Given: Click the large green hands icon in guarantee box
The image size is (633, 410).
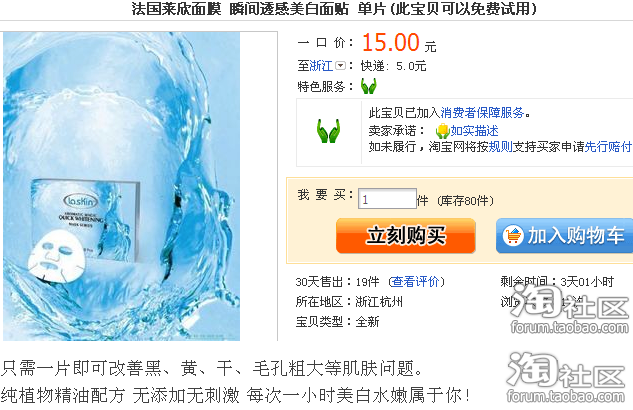Looking at the screenshot, I should 328,131.
